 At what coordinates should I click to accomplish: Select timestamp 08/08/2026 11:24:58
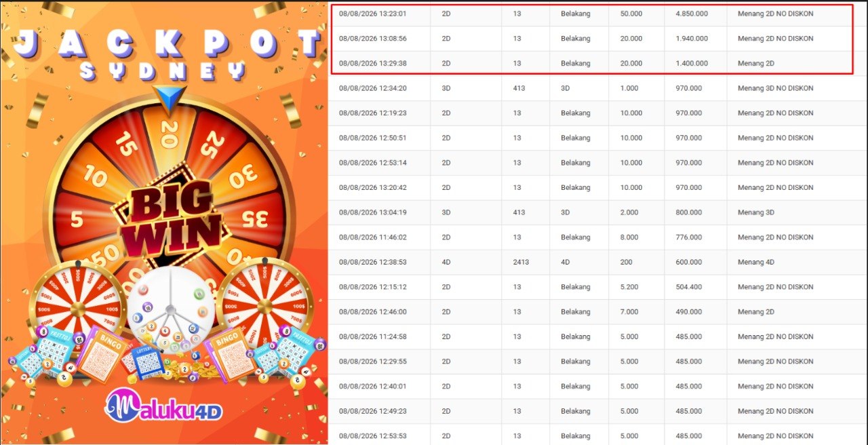pos(372,336)
